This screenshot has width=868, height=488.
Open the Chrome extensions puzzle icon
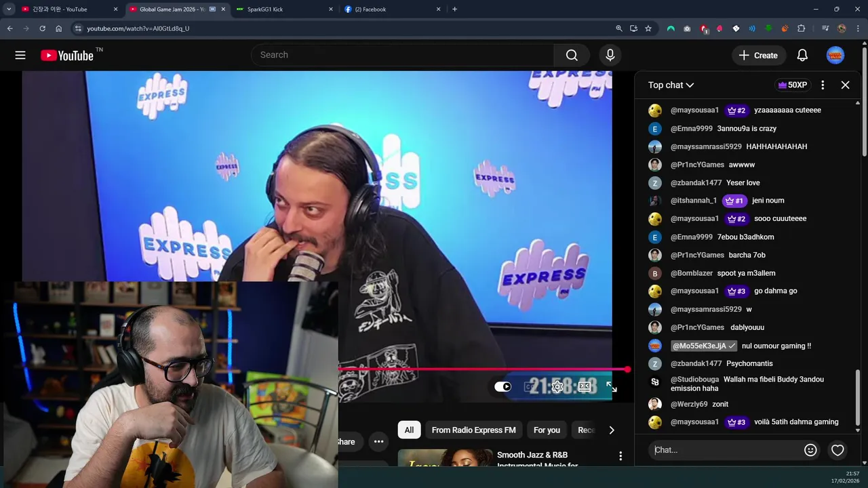tap(801, 28)
